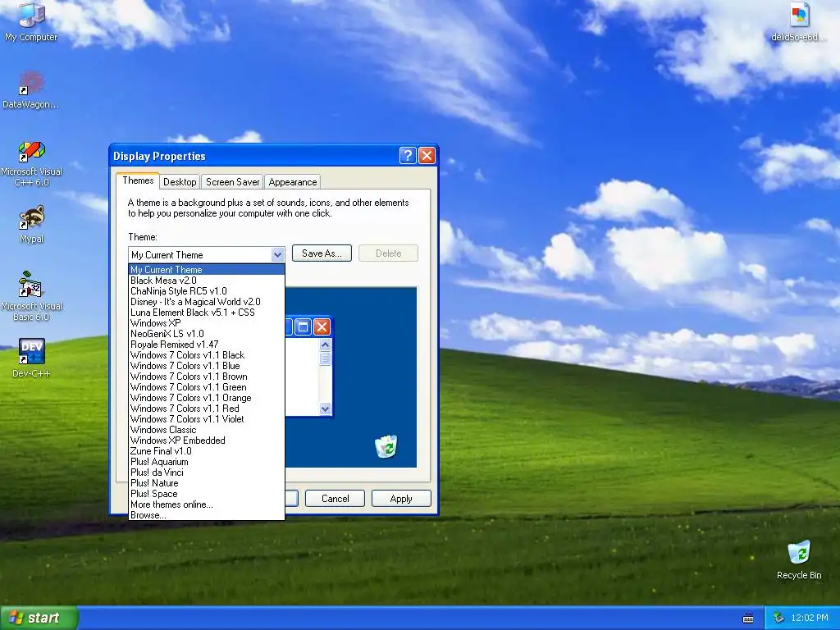Choose the Windows XP Embedded theme
The height and width of the screenshot is (630, 840).
[207, 441]
